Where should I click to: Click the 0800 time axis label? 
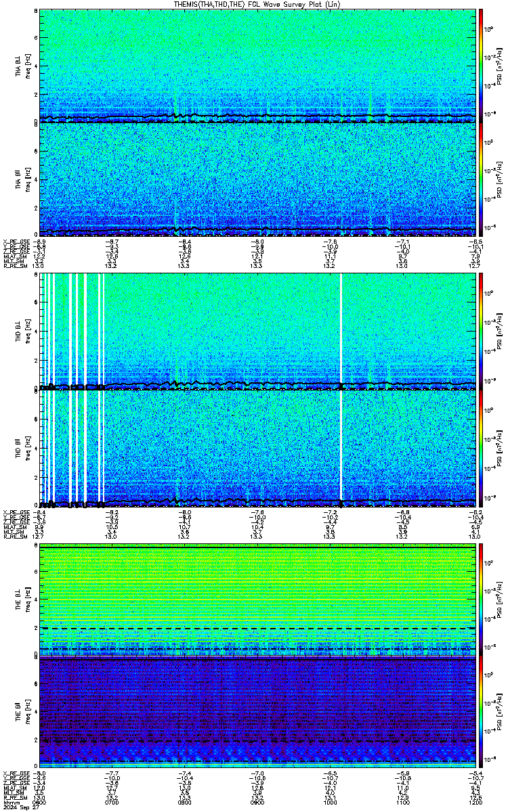pyautogui.click(x=185, y=803)
